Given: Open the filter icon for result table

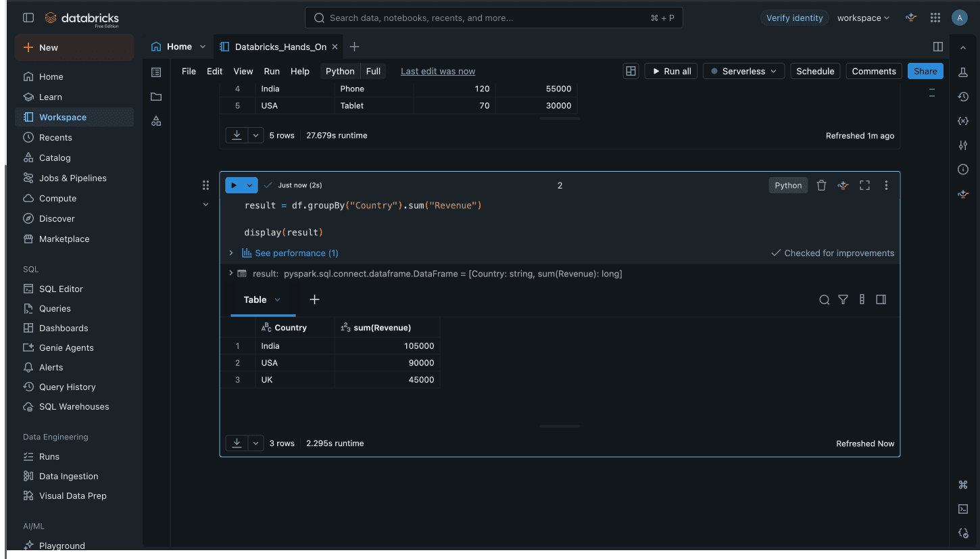Looking at the screenshot, I should point(843,299).
